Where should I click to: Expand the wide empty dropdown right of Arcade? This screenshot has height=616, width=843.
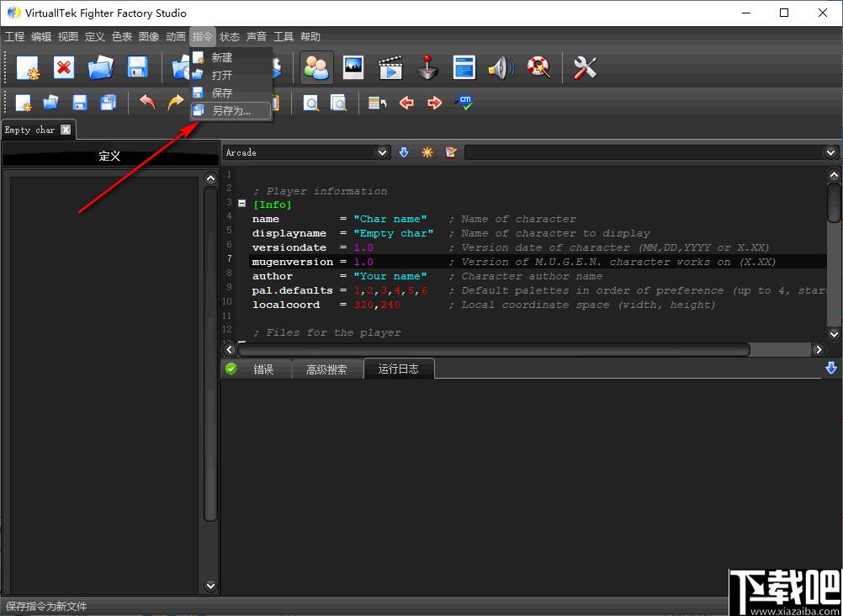coord(830,153)
